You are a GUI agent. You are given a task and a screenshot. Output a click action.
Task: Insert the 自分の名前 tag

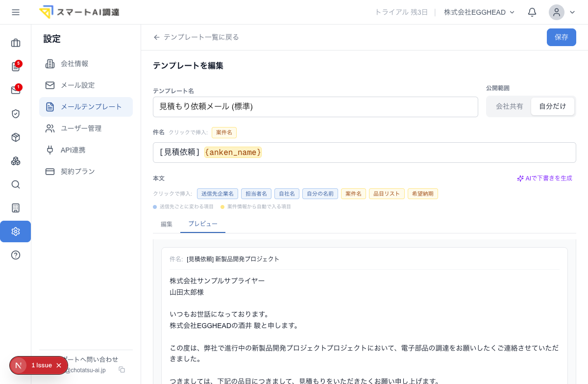320,194
